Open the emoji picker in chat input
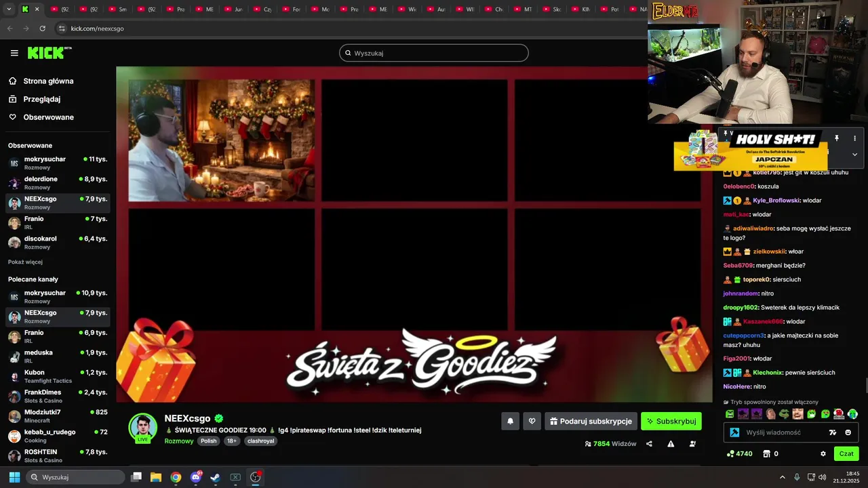The height and width of the screenshot is (488, 868). pyautogui.click(x=848, y=432)
